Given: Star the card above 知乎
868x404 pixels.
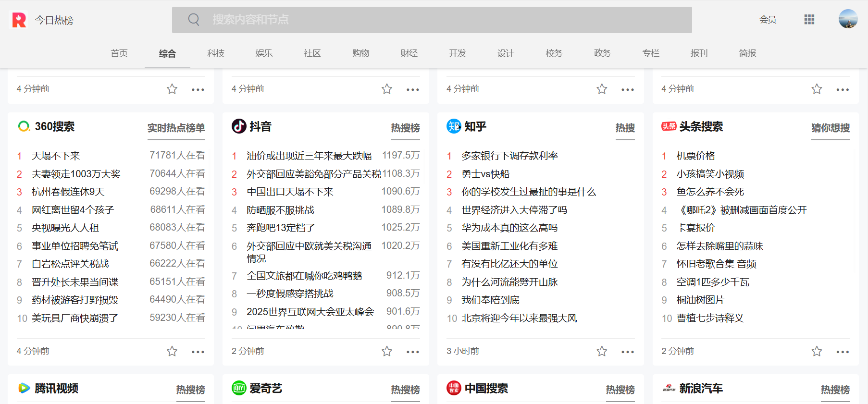Looking at the screenshot, I should [x=602, y=89].
